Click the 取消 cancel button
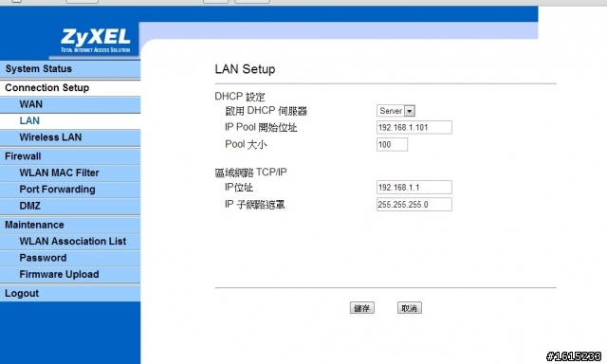 [410, 308]
